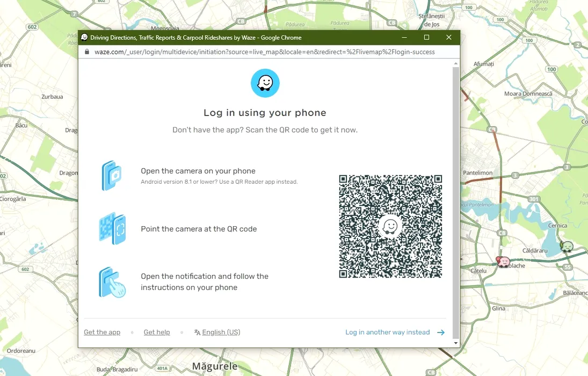Click the Ștefănești de Jos map label
Screen dimensions: 588x376
(432, 20)
